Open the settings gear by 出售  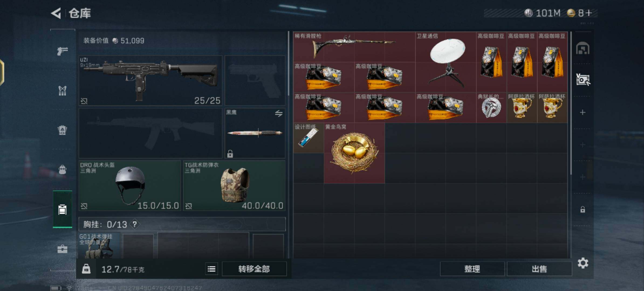point(583,263)
